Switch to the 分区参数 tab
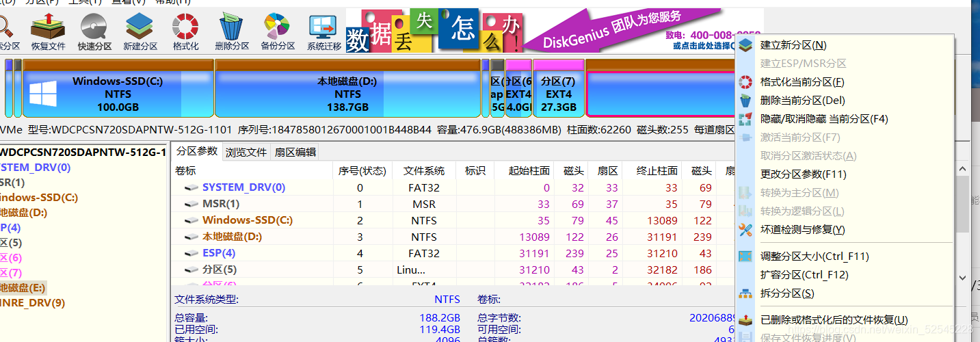This screenshot has height=342, width=980. [197, 151]
